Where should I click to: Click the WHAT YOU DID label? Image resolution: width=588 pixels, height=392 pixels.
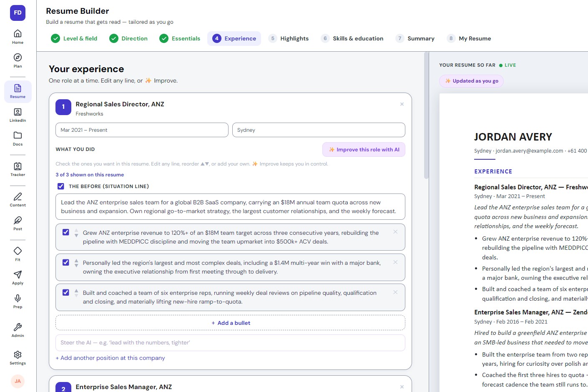[75, 149]
